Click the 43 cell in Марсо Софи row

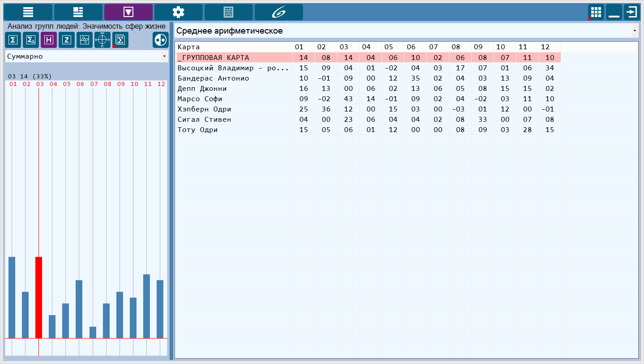tap(348, 99)
